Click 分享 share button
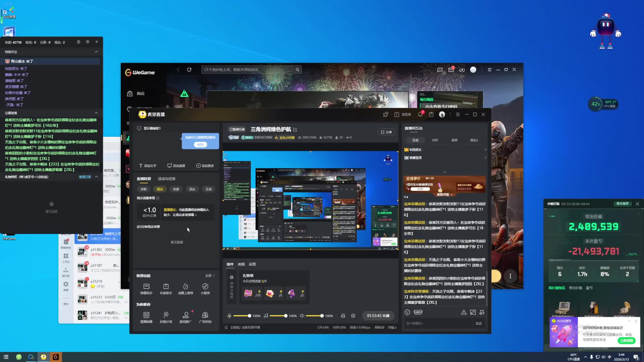 point(386,132)
